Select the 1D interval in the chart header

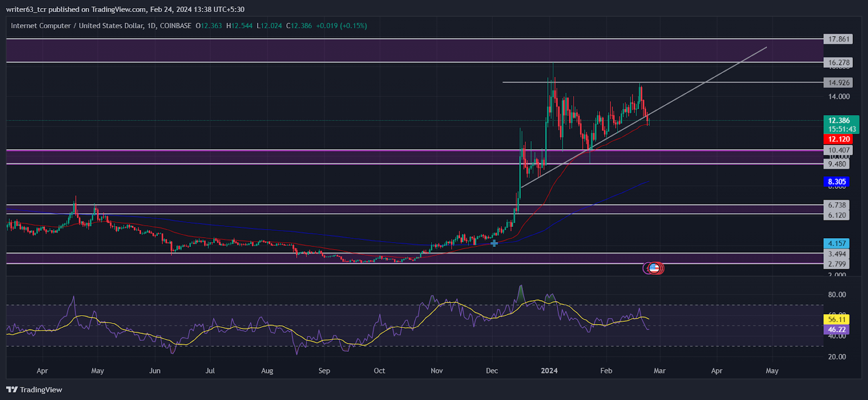[151, 26]
